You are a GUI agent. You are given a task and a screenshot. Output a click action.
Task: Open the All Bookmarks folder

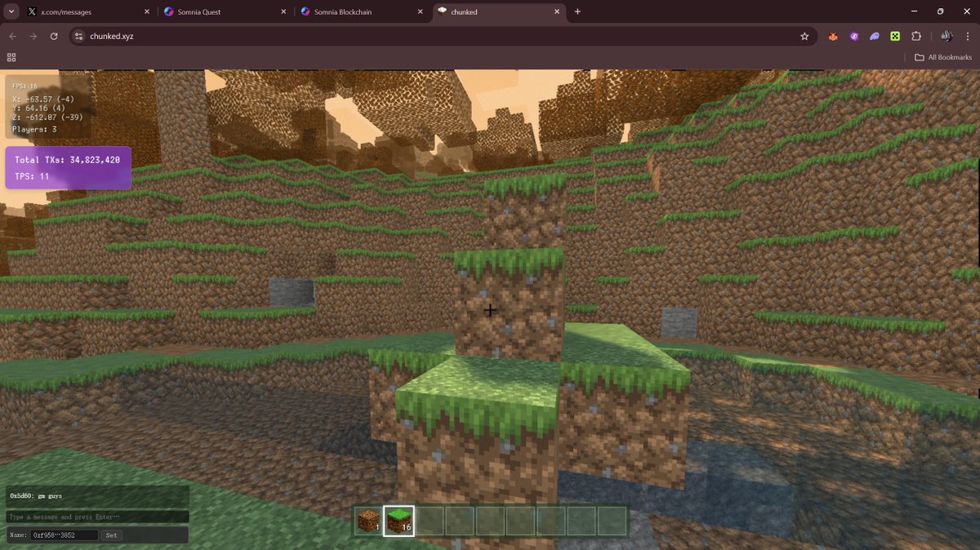point(943,57)
